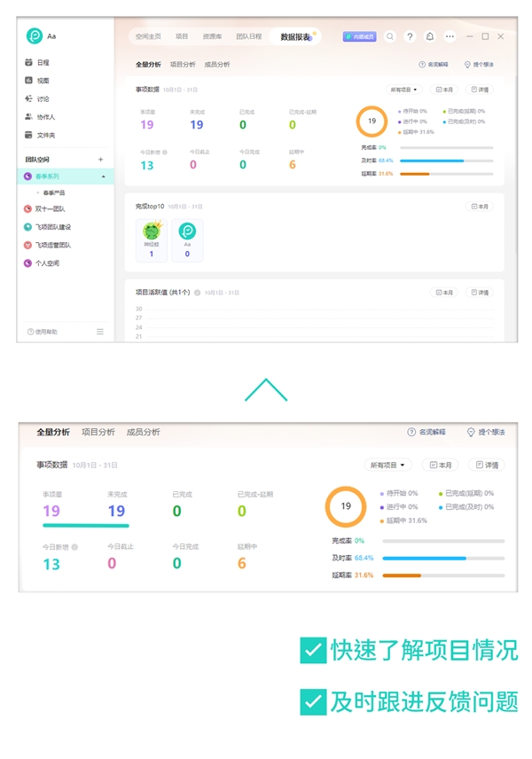Open the 讨论 discussion sidebar icon
The width and height of the screenshot is (532, 759).
click(29, 99)
